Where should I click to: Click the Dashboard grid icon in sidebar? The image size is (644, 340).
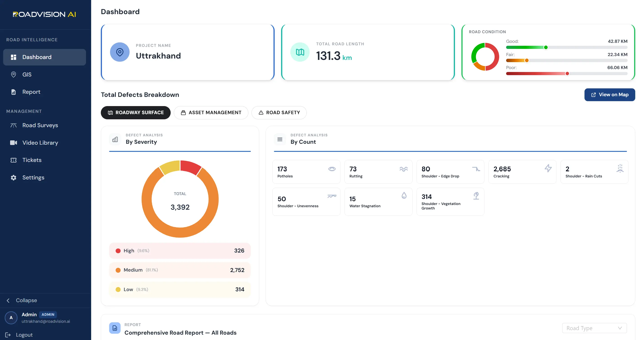[x=13, y=57]
